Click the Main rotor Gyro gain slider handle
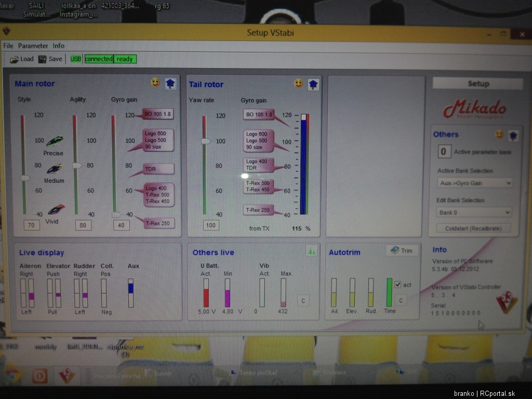The image size is (532, 399). coord(116,215)
